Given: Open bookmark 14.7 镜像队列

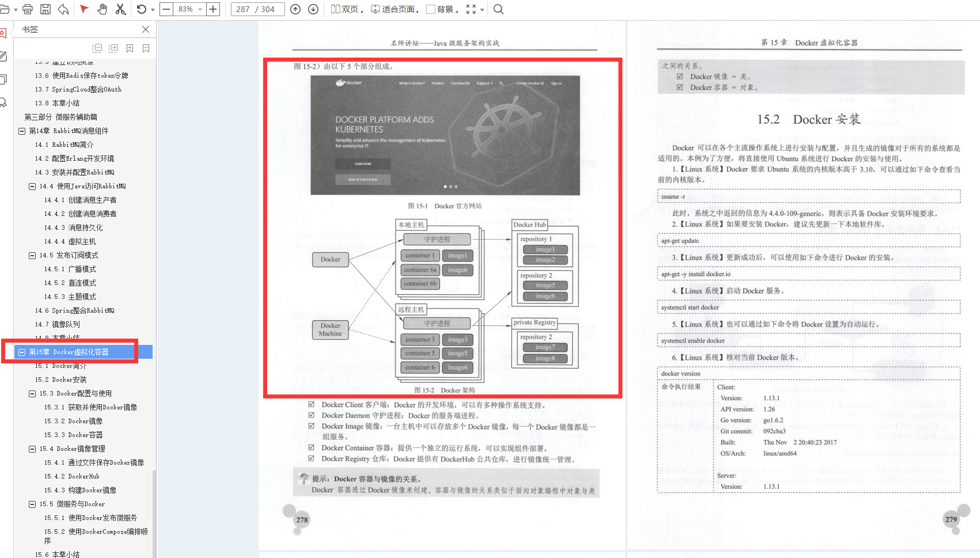Looking at the screenshot, I should [57, 324].
